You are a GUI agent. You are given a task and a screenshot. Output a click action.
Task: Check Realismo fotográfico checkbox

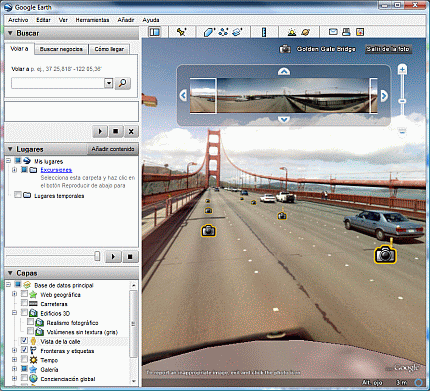click(x=30, y=322)
